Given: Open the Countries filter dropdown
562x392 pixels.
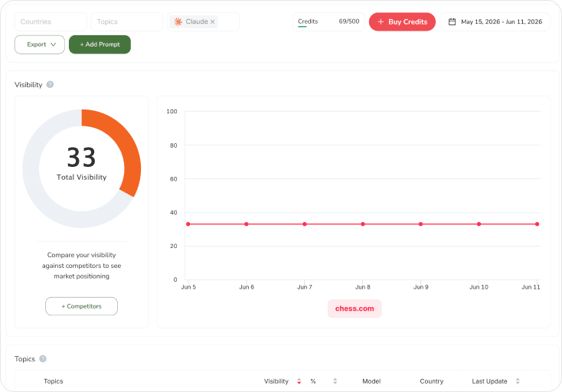Looking at the screenshot, I should 51,22.
